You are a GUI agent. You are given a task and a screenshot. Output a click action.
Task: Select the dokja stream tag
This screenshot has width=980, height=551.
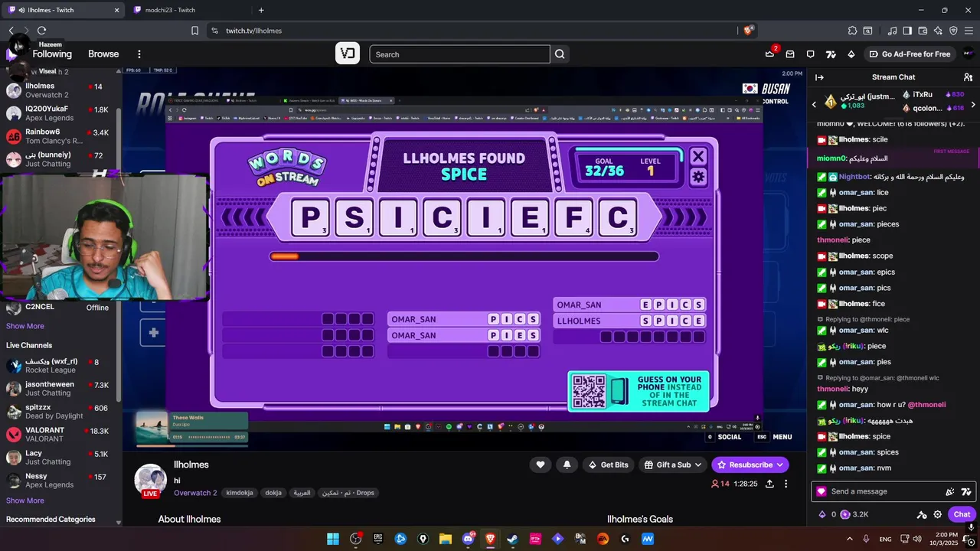click(273, 493)
